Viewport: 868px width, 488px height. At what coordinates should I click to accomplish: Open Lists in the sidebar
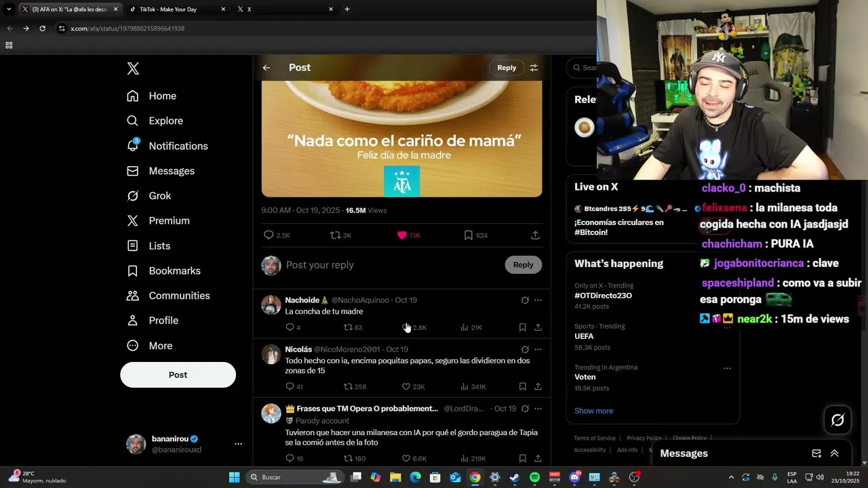point(149,246)
